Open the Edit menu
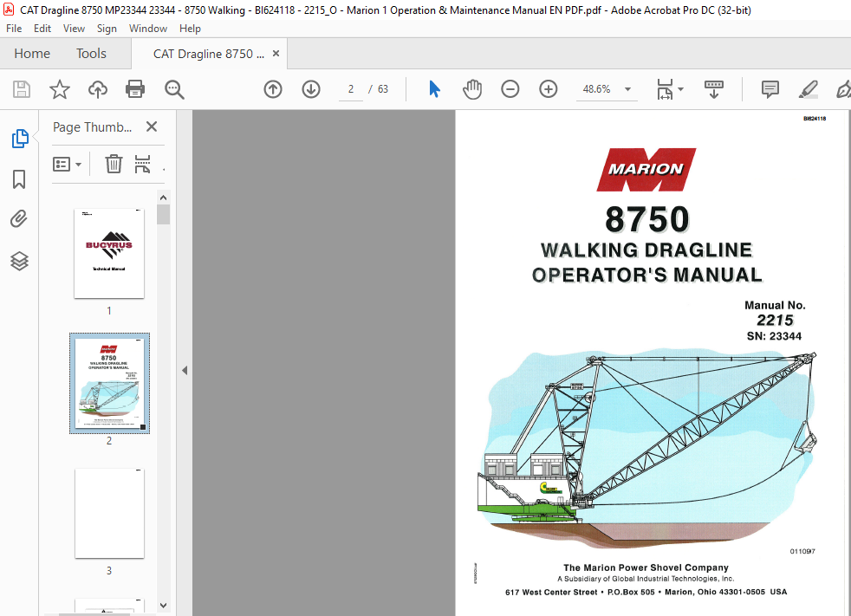851x616 pixels. 42,29
